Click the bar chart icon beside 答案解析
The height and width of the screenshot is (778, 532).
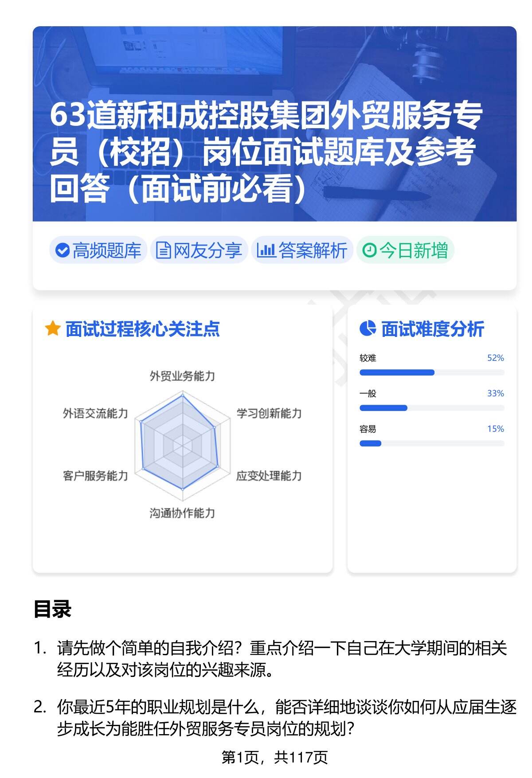(x=266, y=250)
